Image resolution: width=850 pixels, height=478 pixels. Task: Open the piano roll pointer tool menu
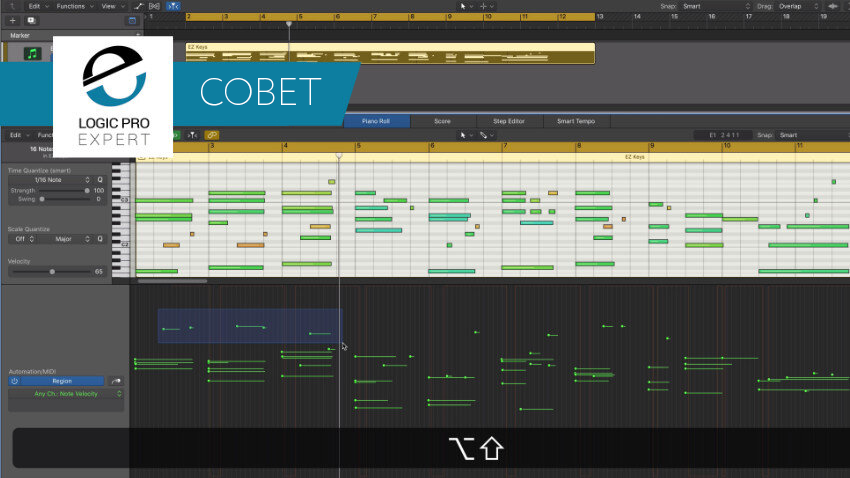click(x=466, y=135)
